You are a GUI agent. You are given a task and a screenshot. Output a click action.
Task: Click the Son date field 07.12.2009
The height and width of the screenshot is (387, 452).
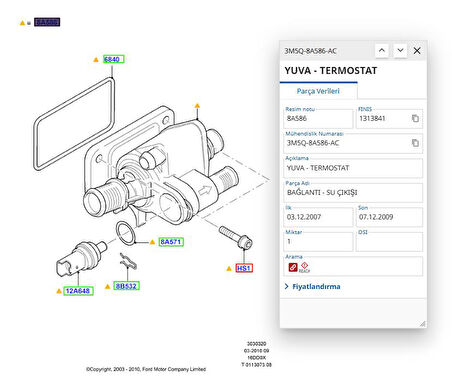click(x=389, y=217)
